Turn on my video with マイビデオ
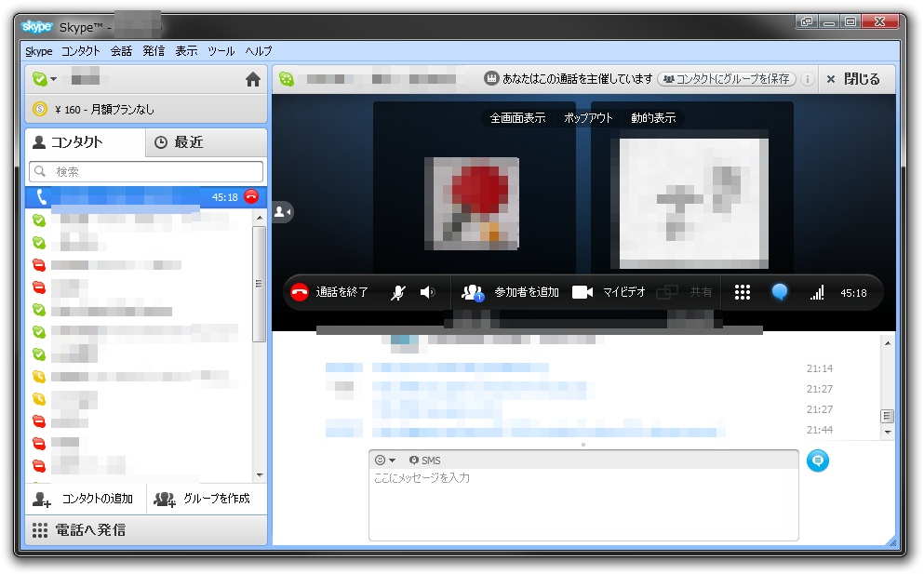The height and width of the screenshot is (574, 924). (609, 292)
